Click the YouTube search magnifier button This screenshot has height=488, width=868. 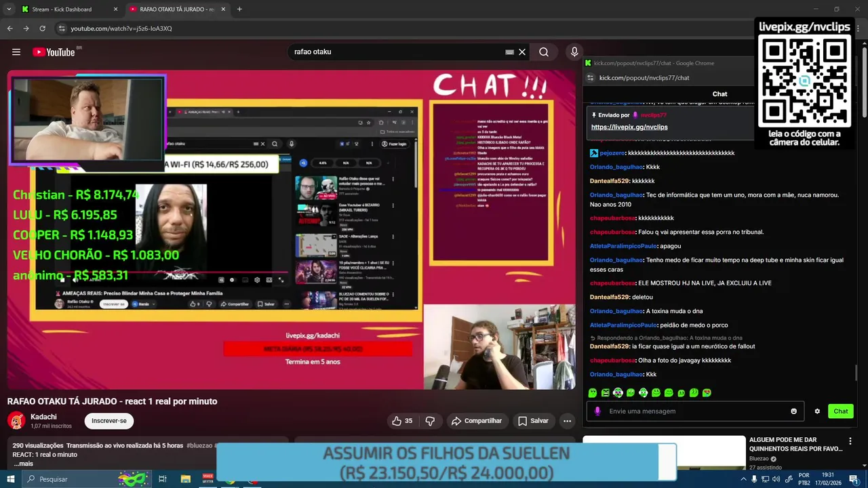coord(544,52)
